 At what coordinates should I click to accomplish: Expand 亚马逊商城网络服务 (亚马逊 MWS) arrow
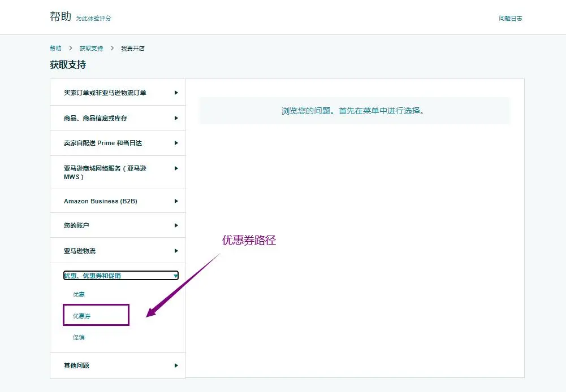176,168
